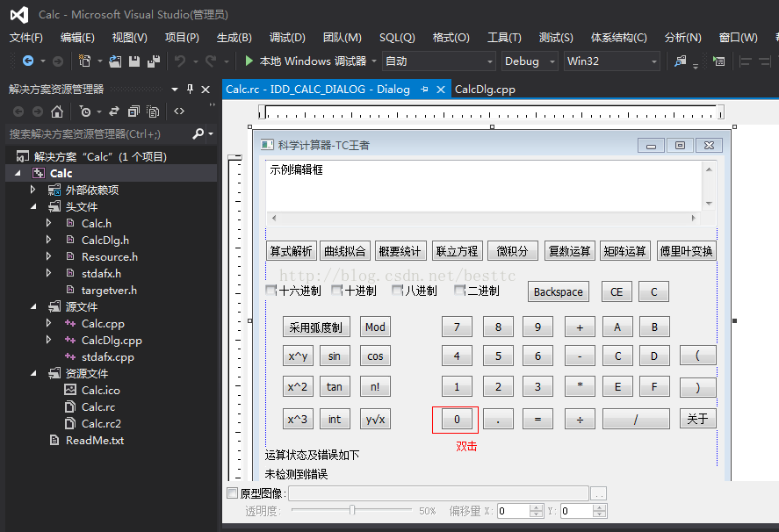779x532 pixels.
Task: Click the navigate backward toolbar icon
Action: (x=28, y=61)
